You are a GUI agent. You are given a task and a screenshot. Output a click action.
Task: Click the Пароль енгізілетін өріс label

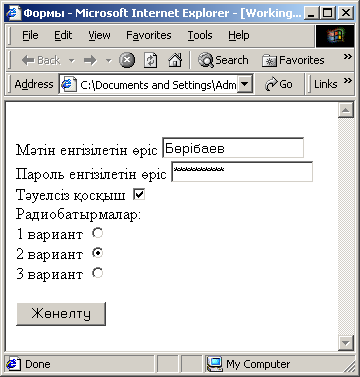[x=91, y=174]
